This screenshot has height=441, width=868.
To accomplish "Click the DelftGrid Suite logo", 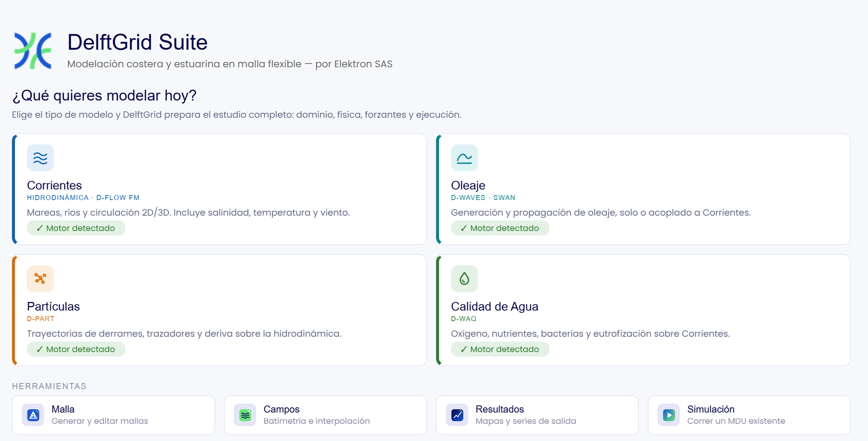I will coord(33,51).
